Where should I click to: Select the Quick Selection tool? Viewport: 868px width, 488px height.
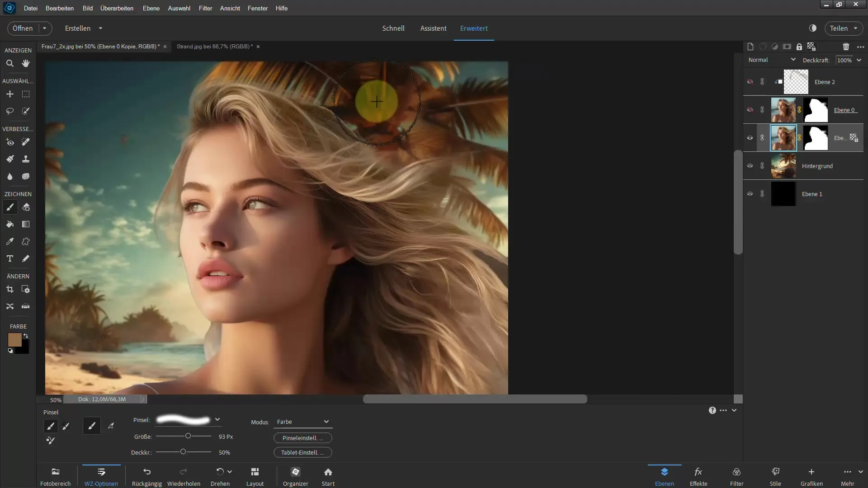tap(26, 111)
